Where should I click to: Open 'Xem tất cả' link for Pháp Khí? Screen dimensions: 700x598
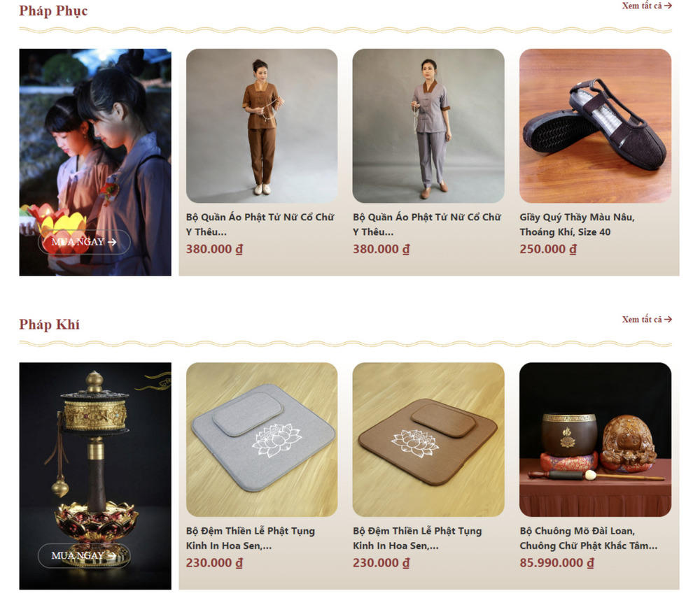(646, 320)
